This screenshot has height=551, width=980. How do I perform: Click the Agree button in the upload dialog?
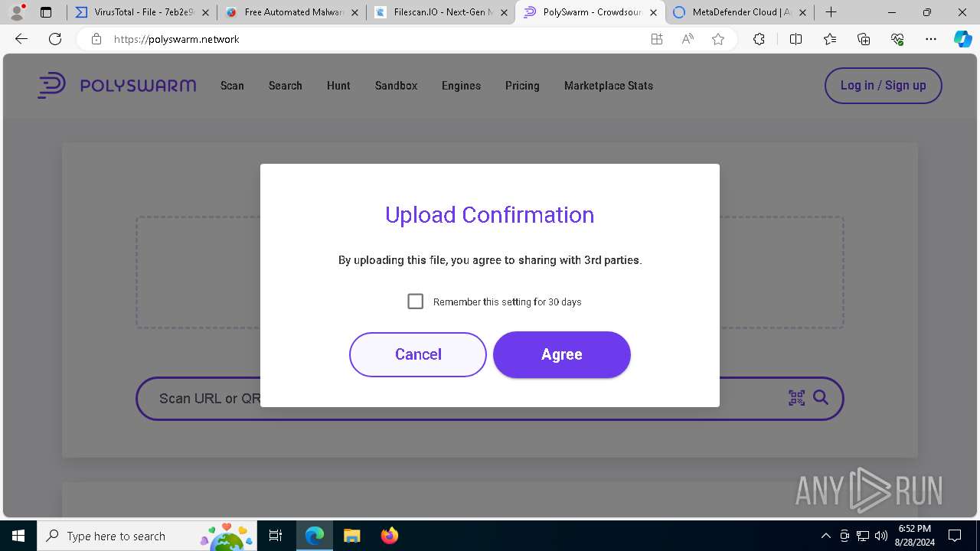point(561,354)
